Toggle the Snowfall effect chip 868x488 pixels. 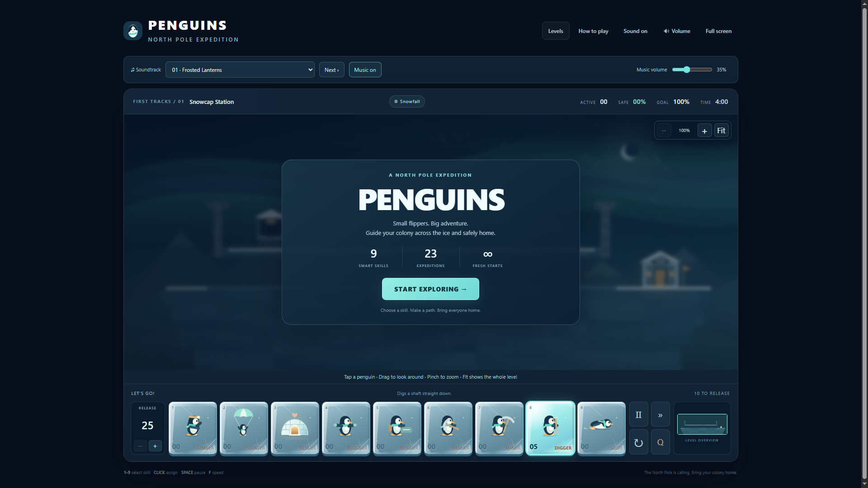tap(407, 102)
